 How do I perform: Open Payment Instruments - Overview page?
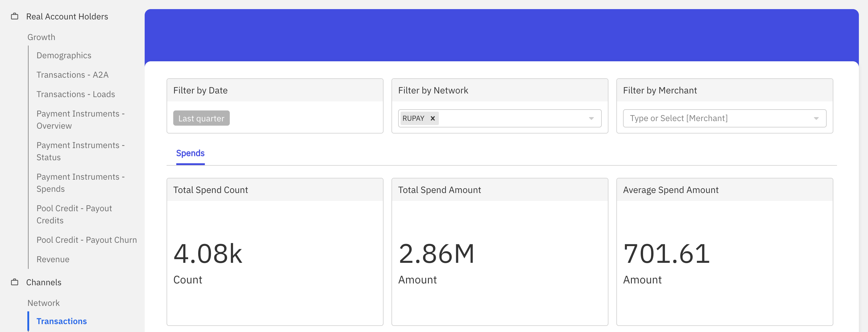(81, 120)
